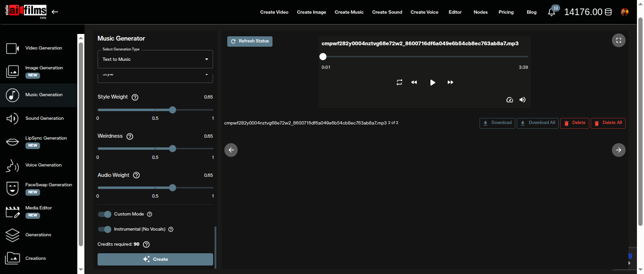Click the Voice Generation face icon

[x=12, y=165]
